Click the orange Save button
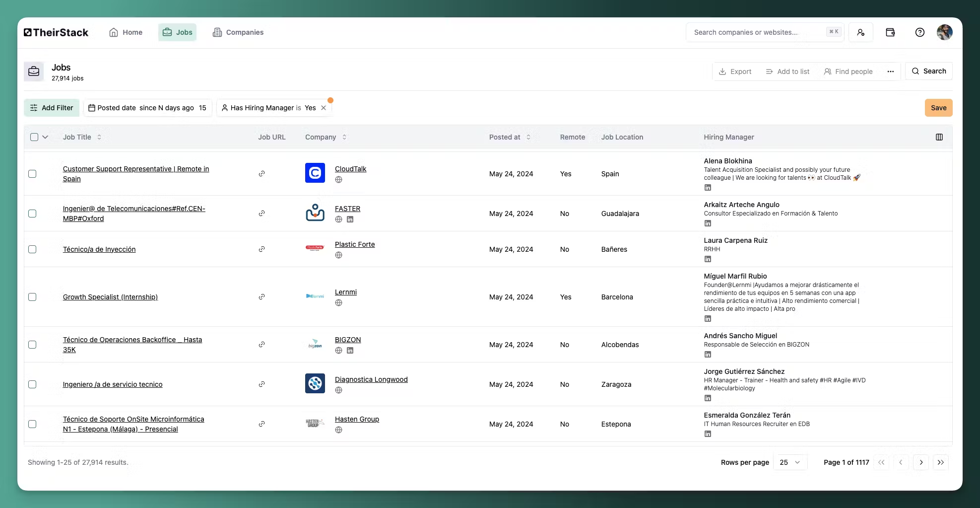 938,108
